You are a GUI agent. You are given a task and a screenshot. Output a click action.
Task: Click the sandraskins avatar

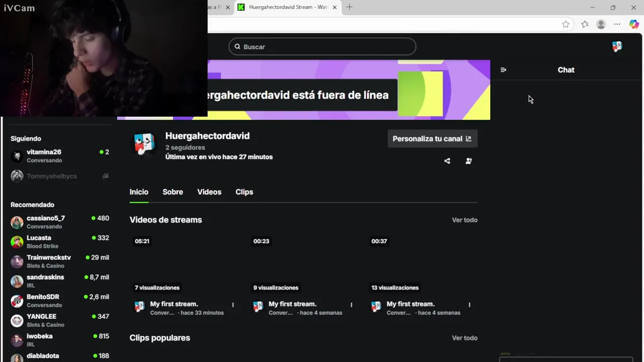[x=17, y=281]
